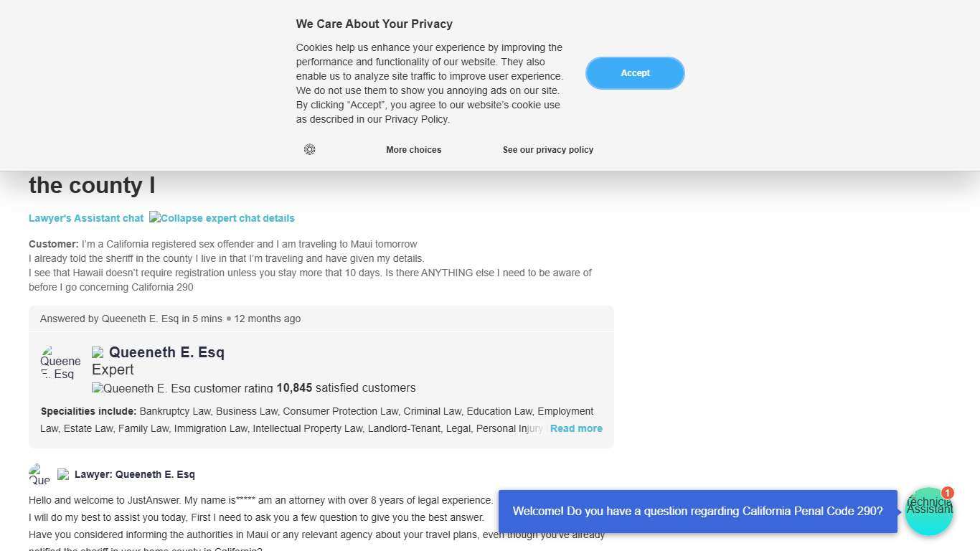Collapse expert chat details
980x551 pixels.
click(x=222, y=218)
